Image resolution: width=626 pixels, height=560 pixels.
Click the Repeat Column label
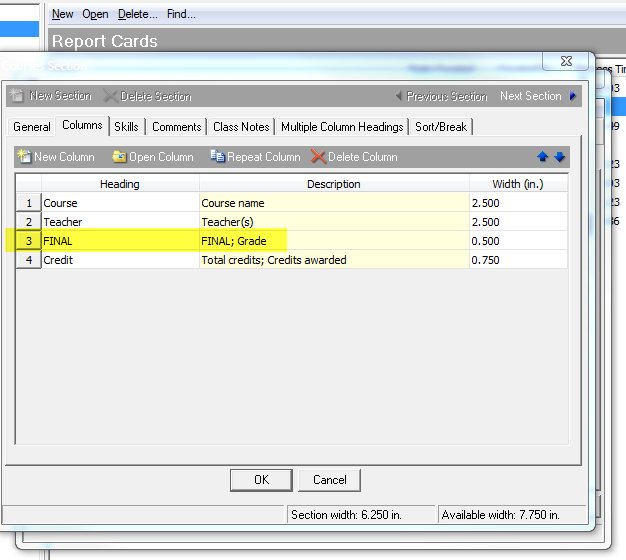(263, 157)
